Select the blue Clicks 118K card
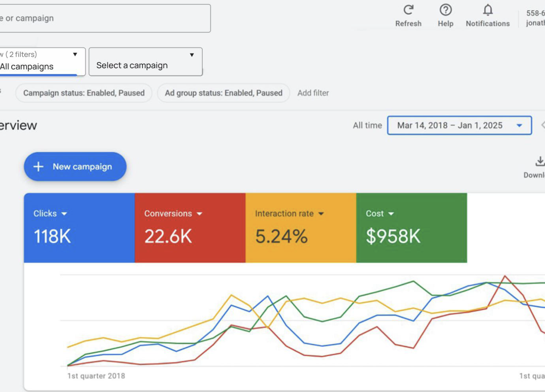The width and height of the screenshot is (545, 392). pos(79,228)
